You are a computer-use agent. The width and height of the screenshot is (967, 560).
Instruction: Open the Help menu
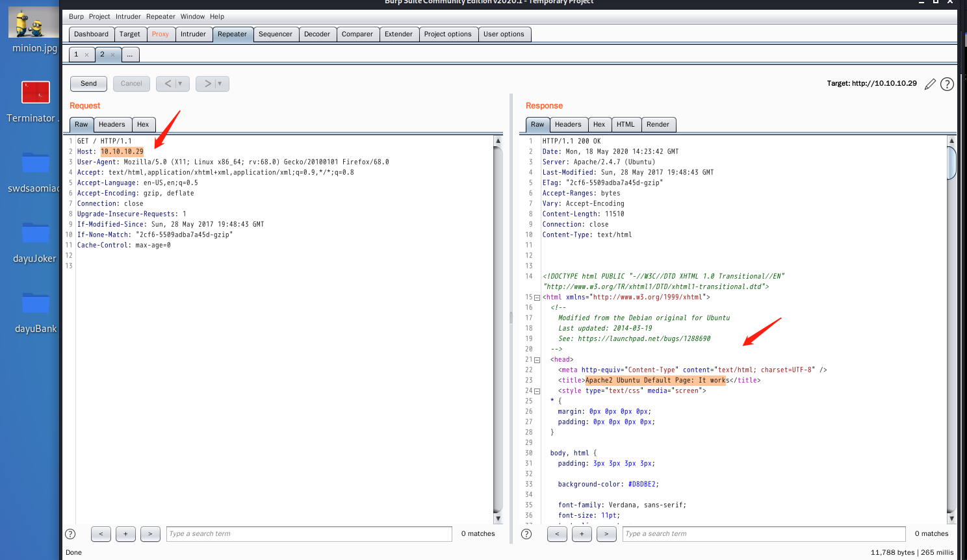point(217,17)
